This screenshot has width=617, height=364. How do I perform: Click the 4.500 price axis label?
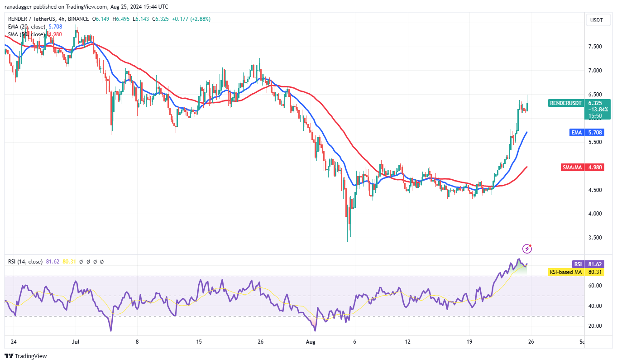coord(595,190)
